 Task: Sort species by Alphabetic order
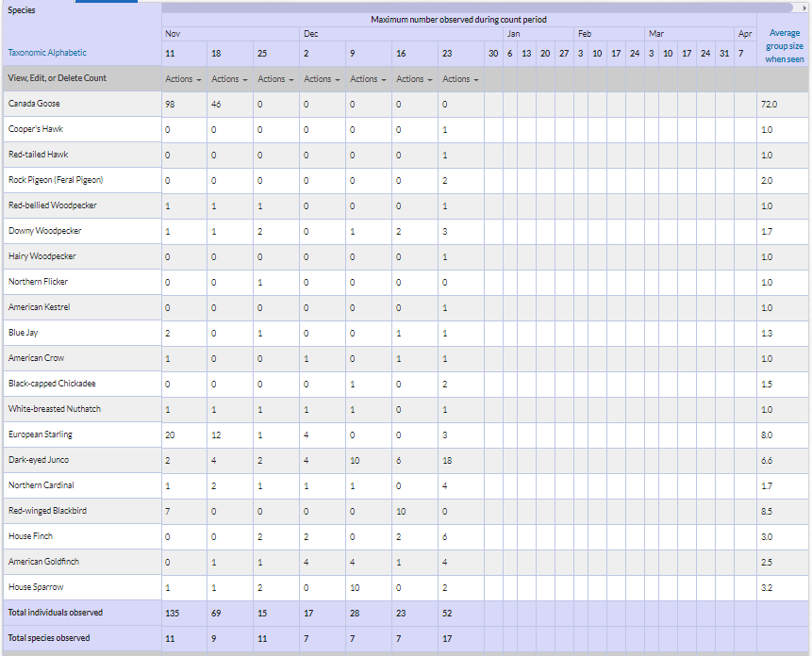(67, 53)
